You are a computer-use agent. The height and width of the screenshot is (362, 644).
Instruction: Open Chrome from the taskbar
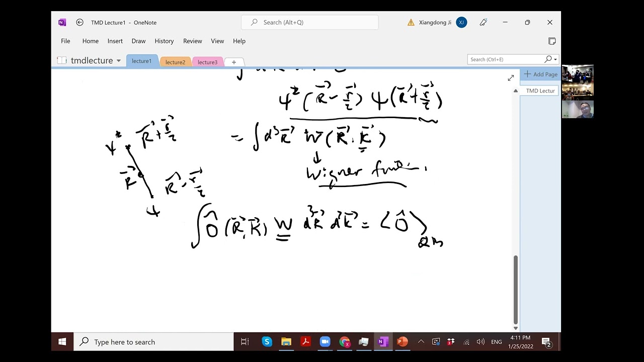pos(345,342)
